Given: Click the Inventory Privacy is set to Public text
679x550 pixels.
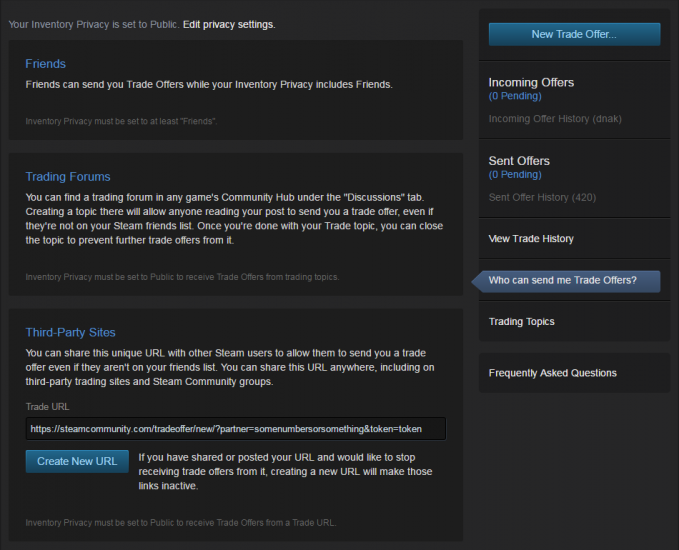Looking at the screenshot, I should click(x=94, y=24).
